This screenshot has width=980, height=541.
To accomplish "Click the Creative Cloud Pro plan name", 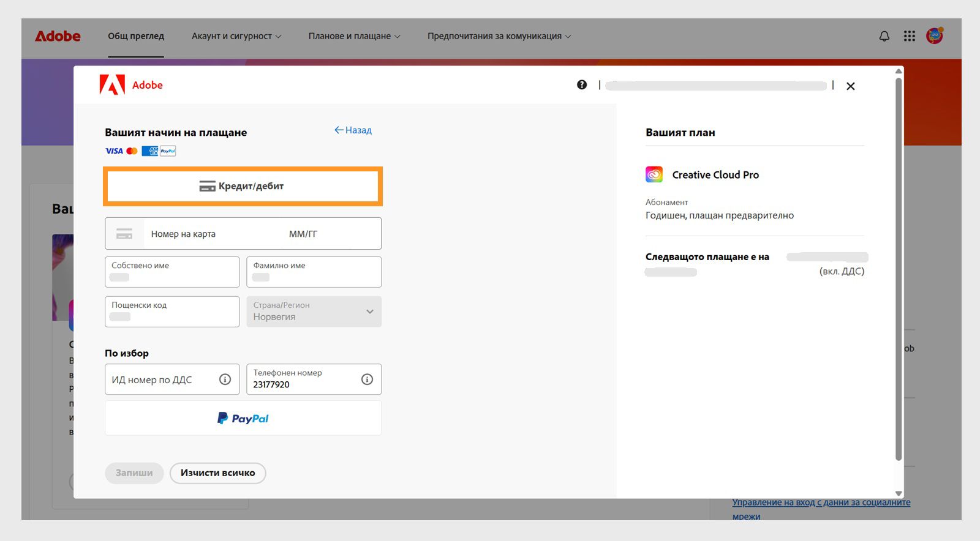I will tap(715, 175).
